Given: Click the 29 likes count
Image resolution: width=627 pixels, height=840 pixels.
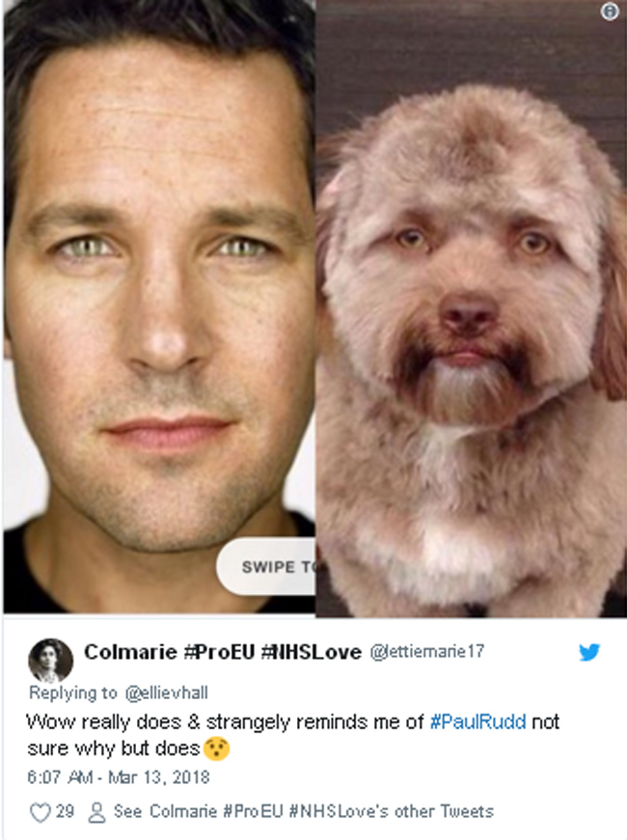Looking at the screenshot, I should pyautogui.click(x=65, y=811).
